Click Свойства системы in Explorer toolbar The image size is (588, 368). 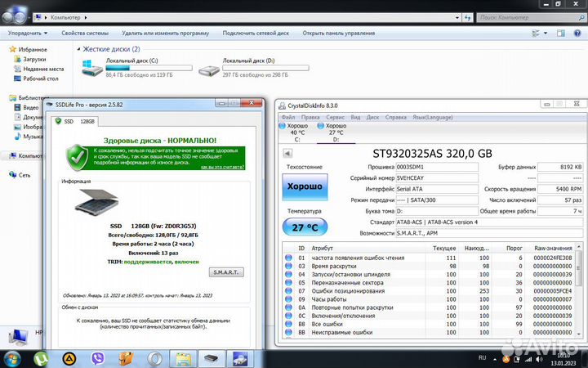[85, 33]
